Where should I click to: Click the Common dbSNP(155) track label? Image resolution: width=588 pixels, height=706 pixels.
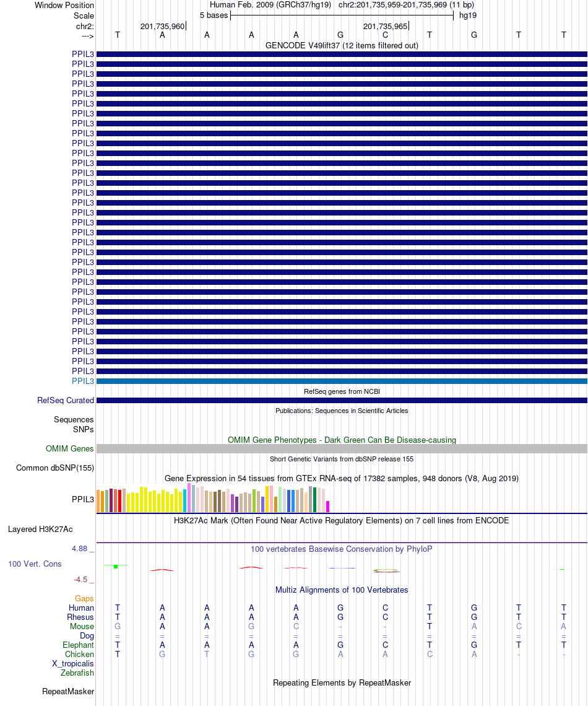[x=55, y=468]
